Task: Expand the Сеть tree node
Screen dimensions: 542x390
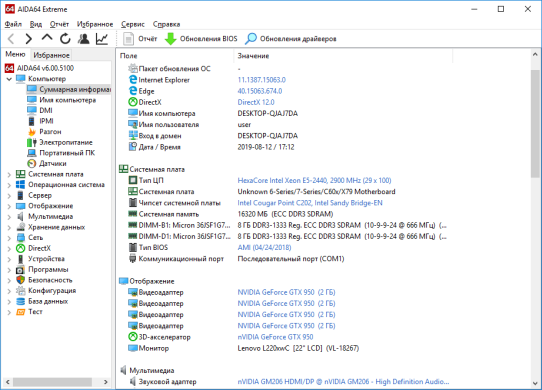Action: pos(9,238)
